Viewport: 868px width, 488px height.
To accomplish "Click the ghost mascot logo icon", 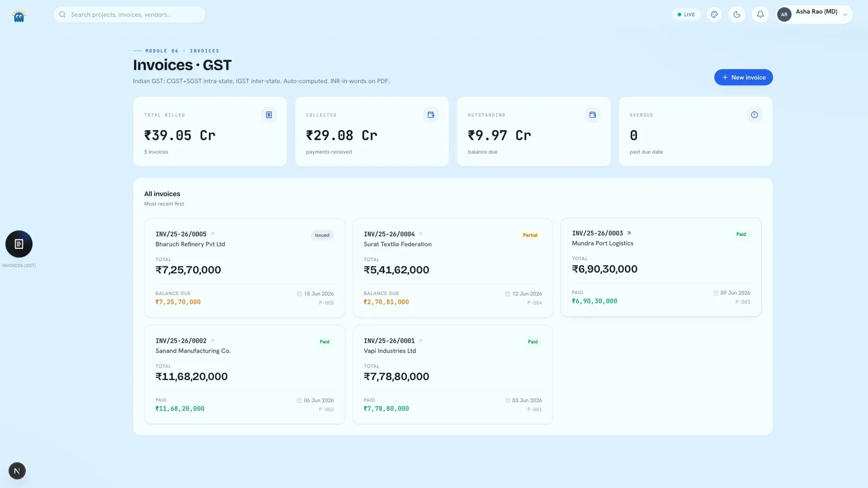I will coord(19,16).
